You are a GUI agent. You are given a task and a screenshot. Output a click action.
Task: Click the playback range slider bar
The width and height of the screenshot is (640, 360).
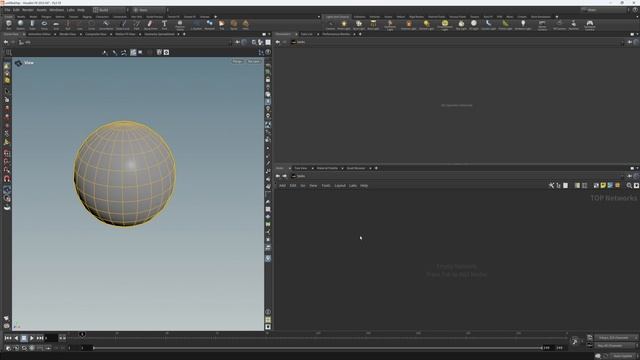[x=318, y=348]
